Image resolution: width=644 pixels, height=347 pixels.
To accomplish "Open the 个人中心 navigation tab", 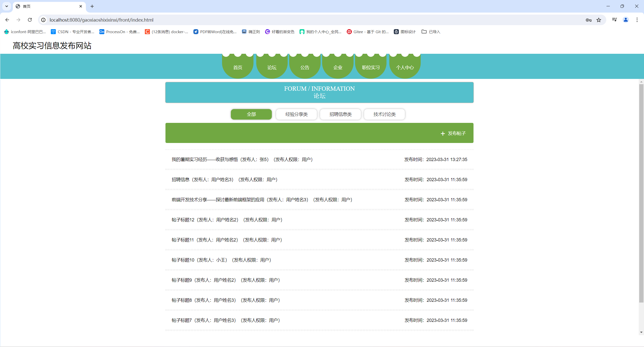I will (405, 67).
